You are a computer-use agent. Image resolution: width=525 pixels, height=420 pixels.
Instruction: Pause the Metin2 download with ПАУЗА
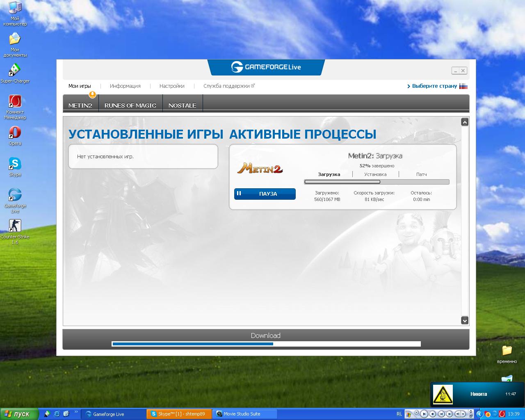click(x=265, y=194)
